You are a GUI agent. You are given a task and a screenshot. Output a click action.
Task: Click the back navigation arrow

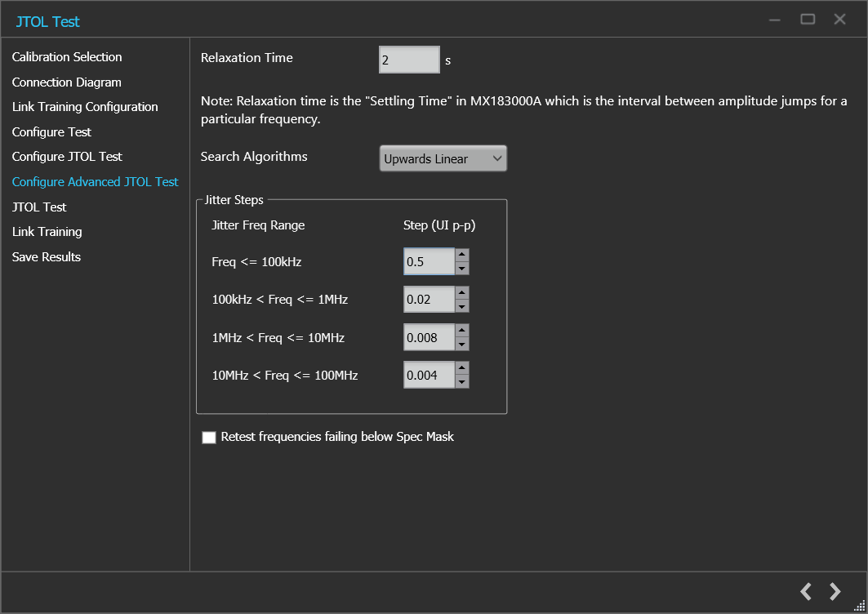pyautogui.click(x=805, y=591)
